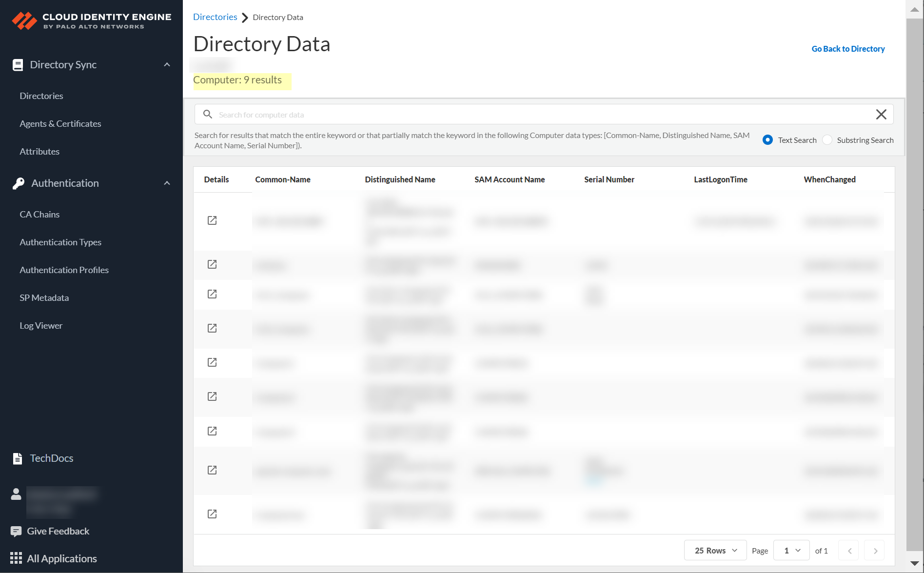Open Agents & Certificates menu item
The height and width of the screenshot is (573, 924).
[x=60, y=124]
